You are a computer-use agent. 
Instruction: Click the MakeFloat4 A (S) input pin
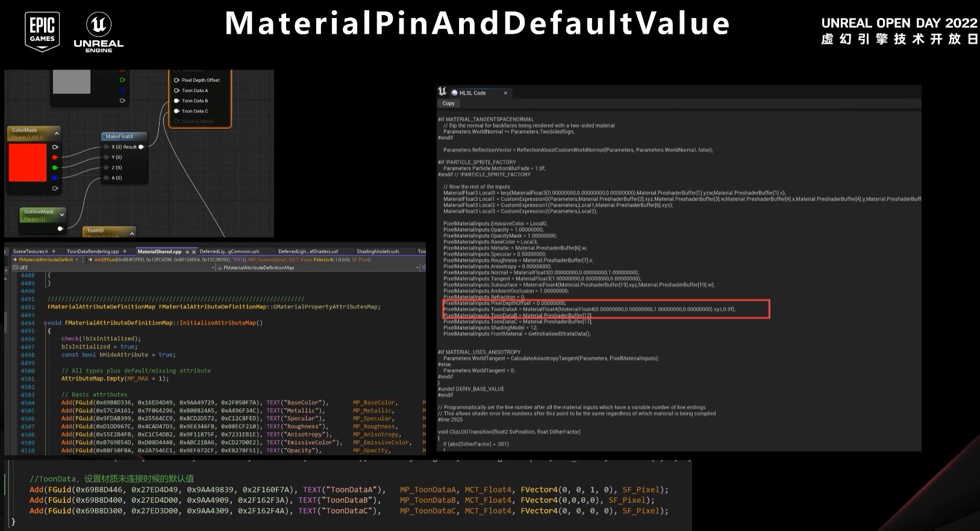[x=106, y=178]
